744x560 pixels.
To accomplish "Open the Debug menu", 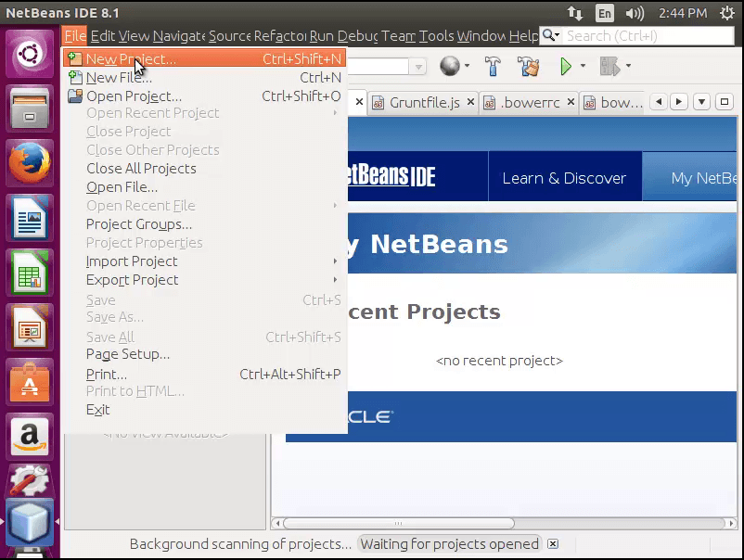I will [x=358, y=36].
